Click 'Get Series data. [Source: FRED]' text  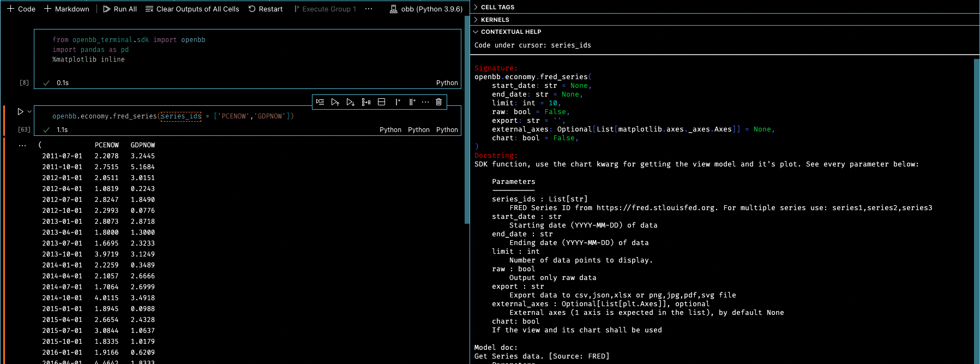click(542, 356)
